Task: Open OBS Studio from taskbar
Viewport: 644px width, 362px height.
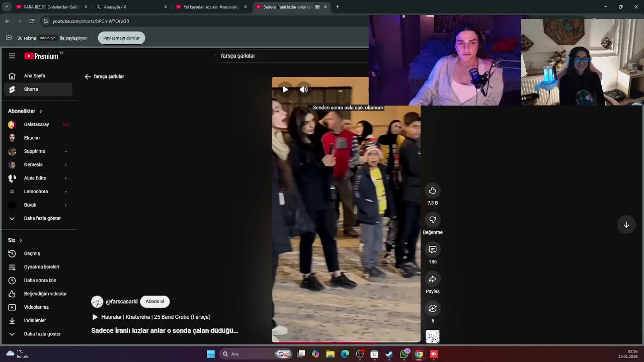Action: (x=360, y=354)
